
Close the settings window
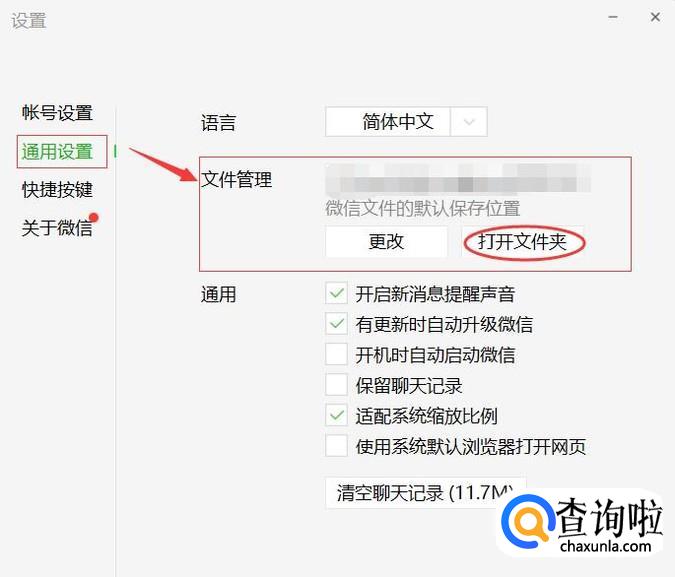pyautogui.click(x=655, y=17)
